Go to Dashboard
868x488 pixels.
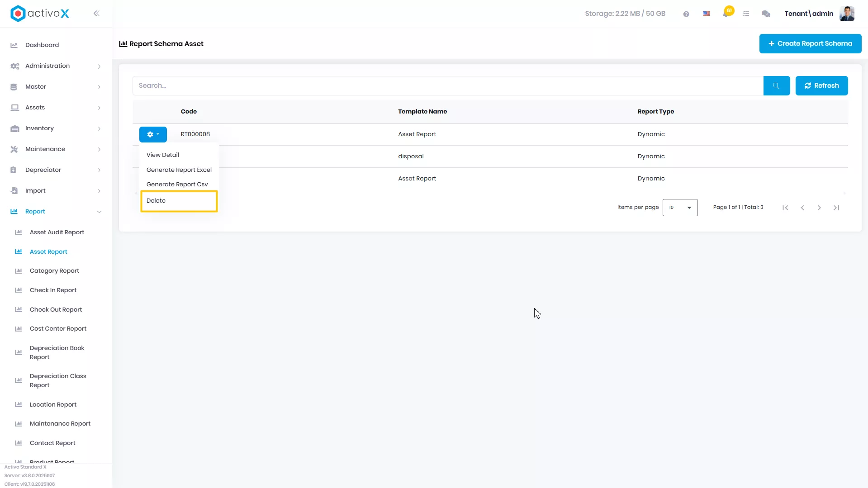(42, 45)
